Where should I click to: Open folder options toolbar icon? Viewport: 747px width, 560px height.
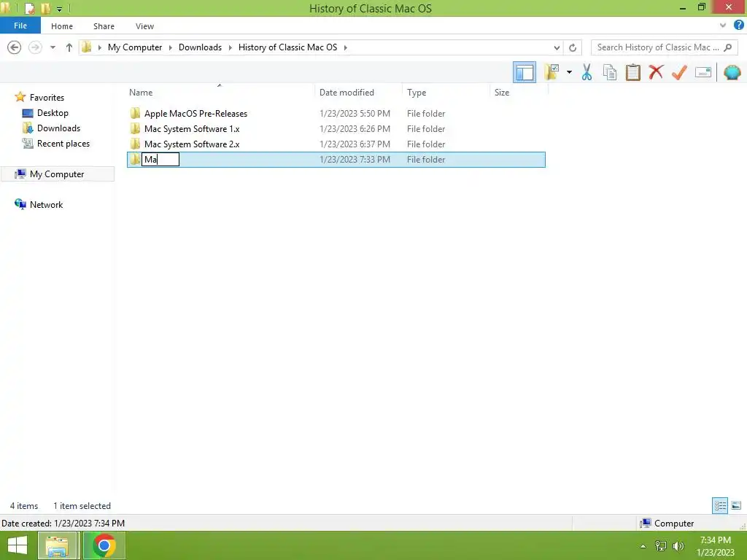pos(551,72)
